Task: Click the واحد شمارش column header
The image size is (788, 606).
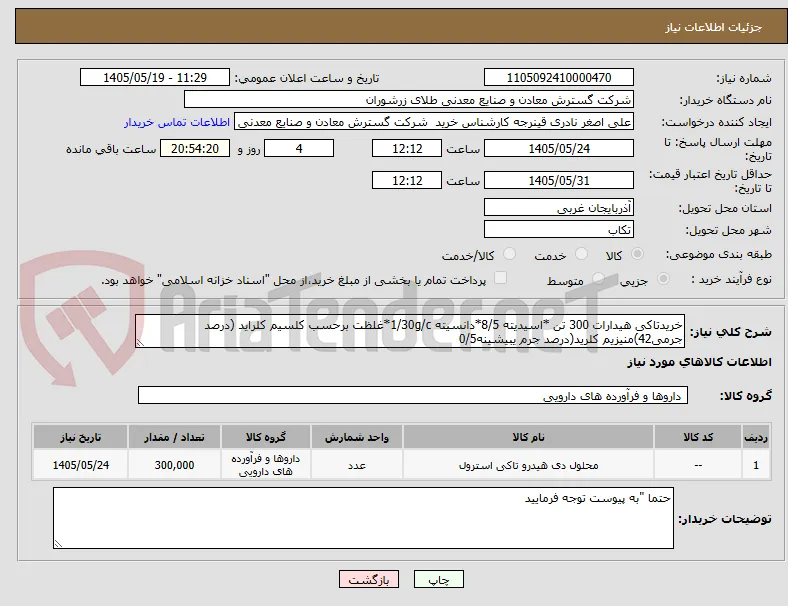Action: tap(356, 437)
